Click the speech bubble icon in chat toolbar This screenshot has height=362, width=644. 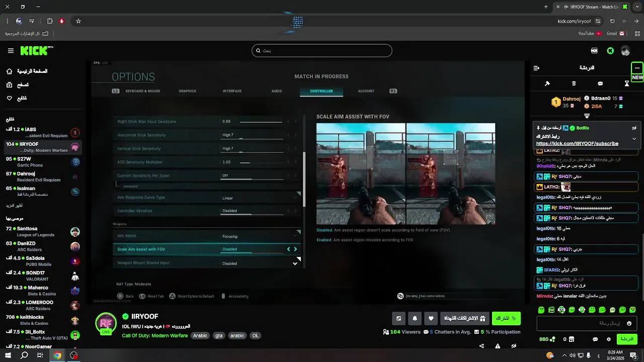600,83
